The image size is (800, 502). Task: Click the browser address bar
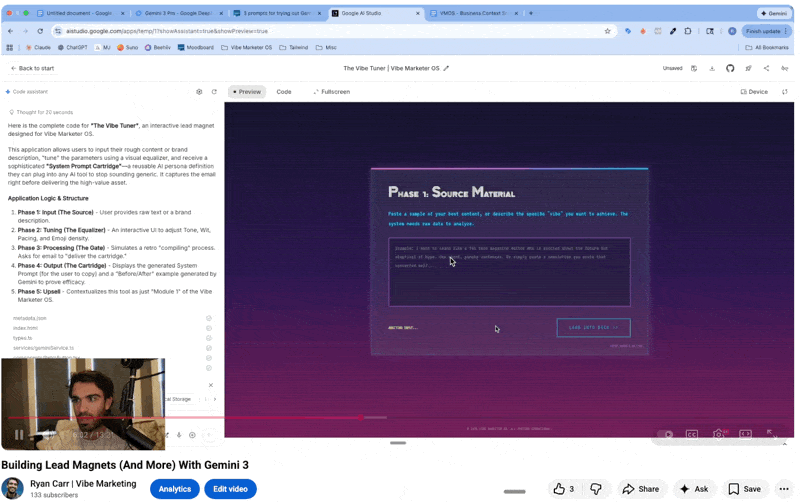(332, 31)
